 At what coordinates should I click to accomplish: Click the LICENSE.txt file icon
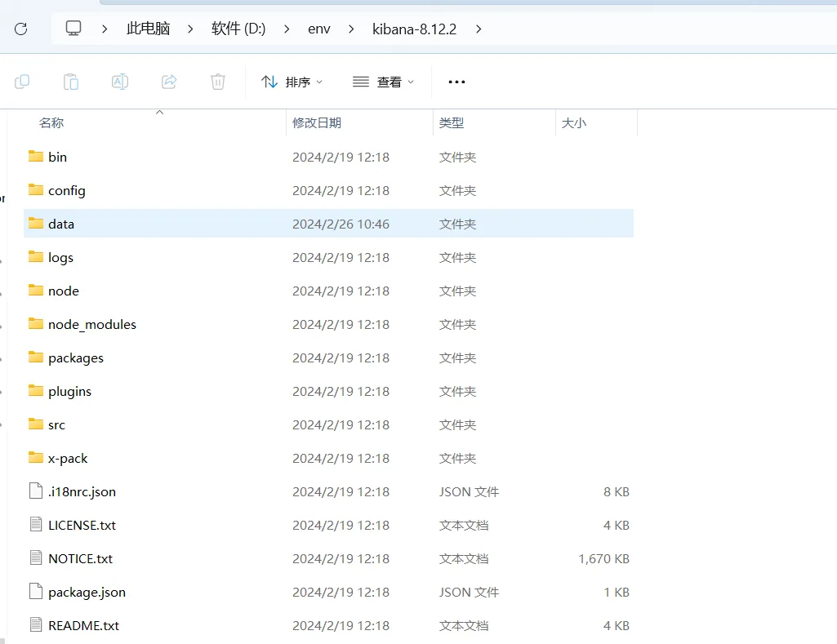click(x=36, y=525)
